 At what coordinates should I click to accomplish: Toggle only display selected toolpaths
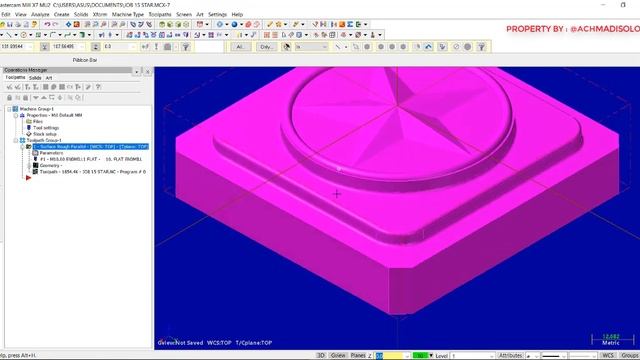pyautogui.click(x=70, y=98)
